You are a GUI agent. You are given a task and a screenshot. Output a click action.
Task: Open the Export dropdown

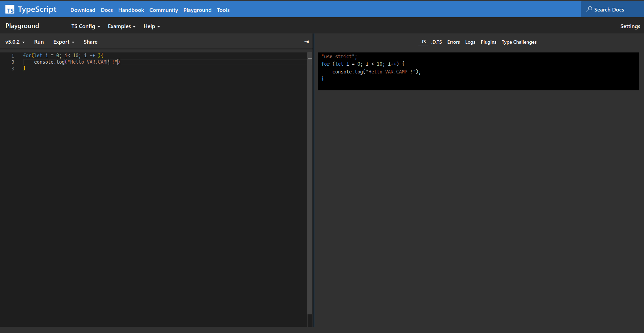pos(64,42)
